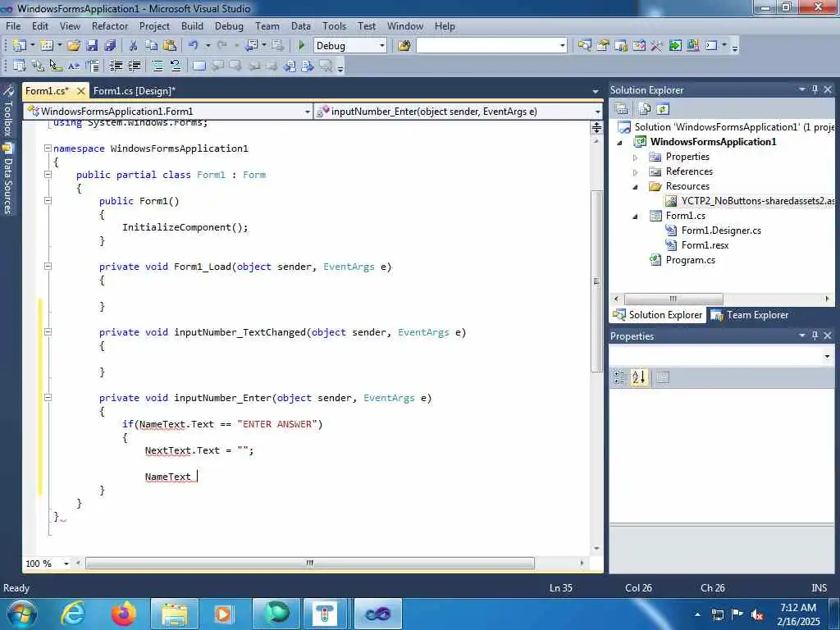Uncomment the selected lines icon
840x630 pixels.
(176, 66)
